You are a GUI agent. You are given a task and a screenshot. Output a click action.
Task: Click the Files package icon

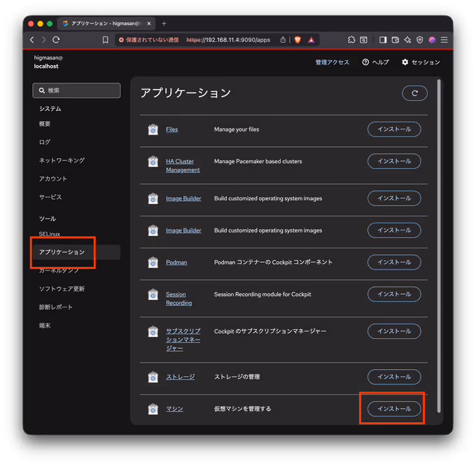[153, 130]
